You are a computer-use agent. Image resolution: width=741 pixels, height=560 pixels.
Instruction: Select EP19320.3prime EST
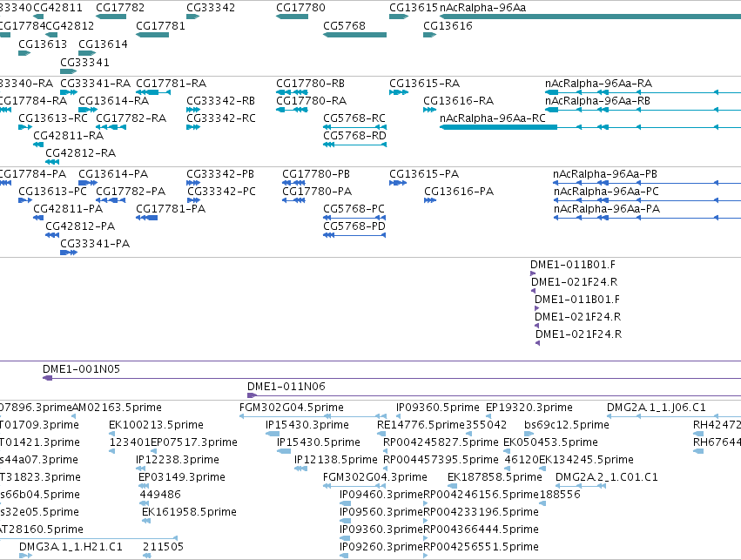pos(529,408)
